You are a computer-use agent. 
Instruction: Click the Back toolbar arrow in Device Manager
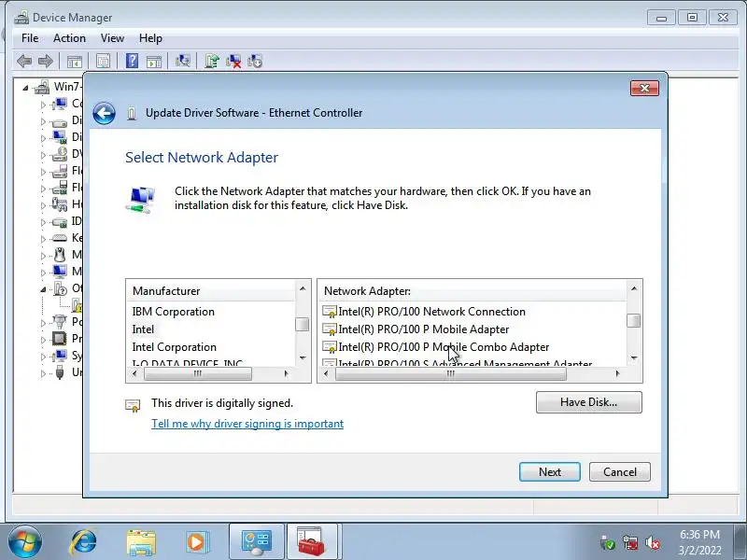click(24, 61)
